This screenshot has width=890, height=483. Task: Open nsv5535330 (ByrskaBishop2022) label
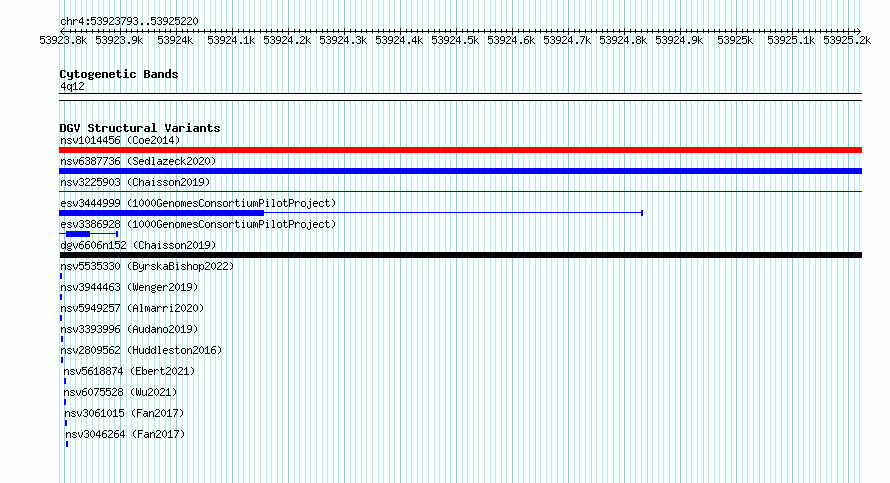[x=147, y=266]
